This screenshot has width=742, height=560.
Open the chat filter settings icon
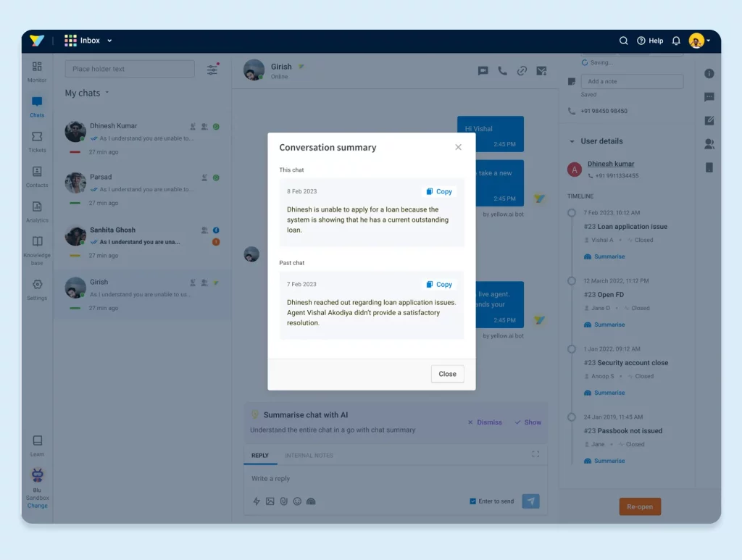(x=212, y=69)
